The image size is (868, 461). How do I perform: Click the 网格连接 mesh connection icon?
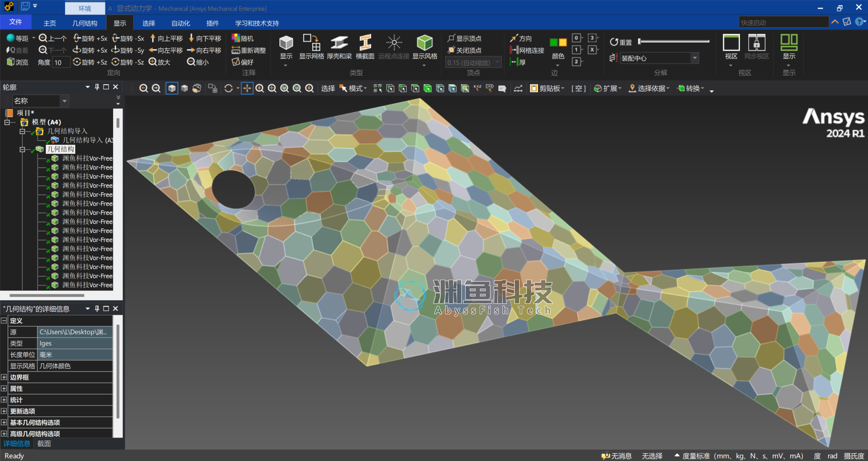click(x=514, y=50)
